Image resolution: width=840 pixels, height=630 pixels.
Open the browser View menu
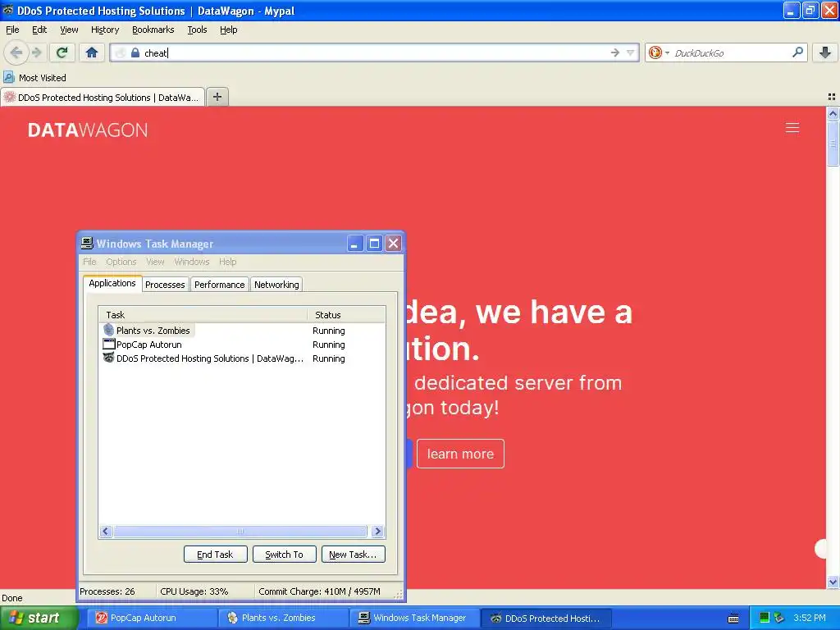(69, 30)
